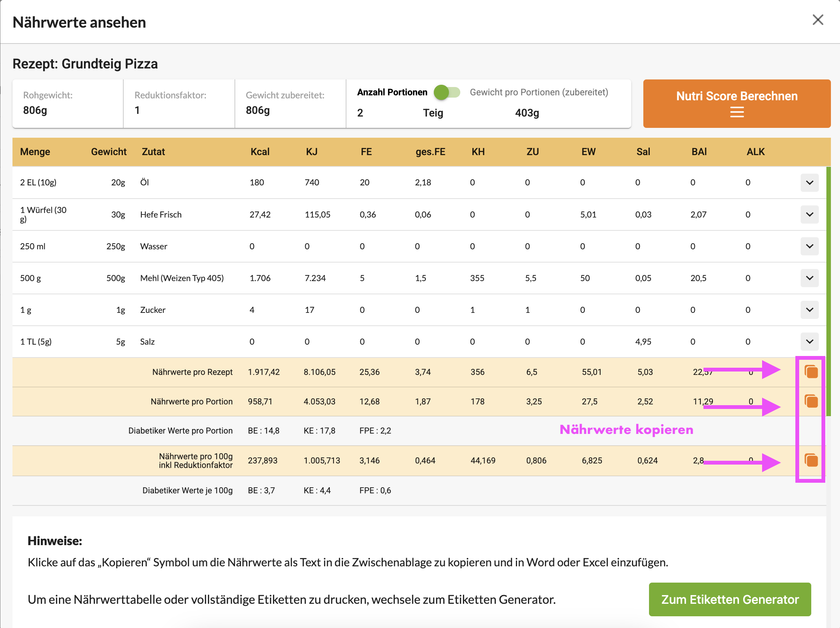
Task: Expand the Öl ingredient row
Action: point(809,183)
